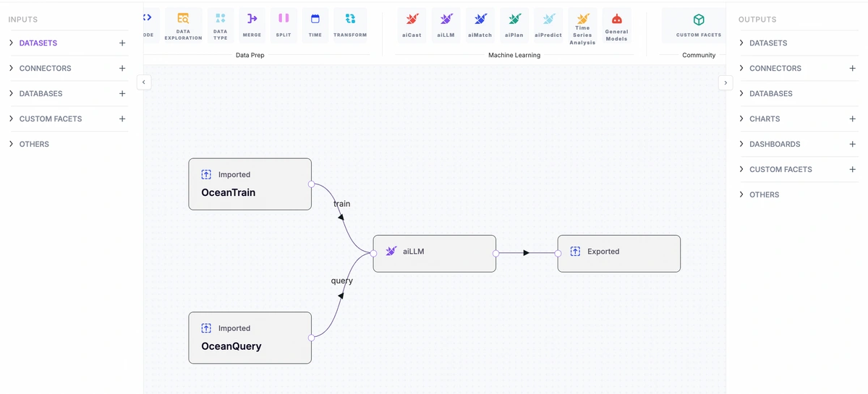Add a new custom facet in Inputs

click(x=122, y=119)
